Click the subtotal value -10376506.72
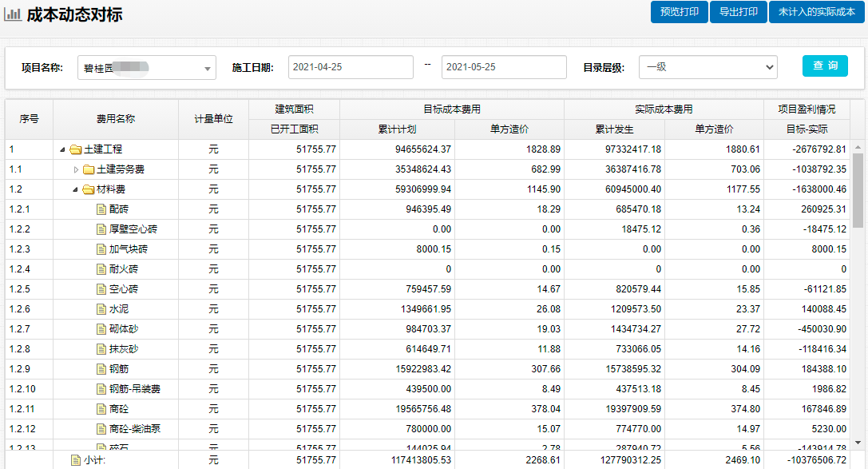 (817, 460)
